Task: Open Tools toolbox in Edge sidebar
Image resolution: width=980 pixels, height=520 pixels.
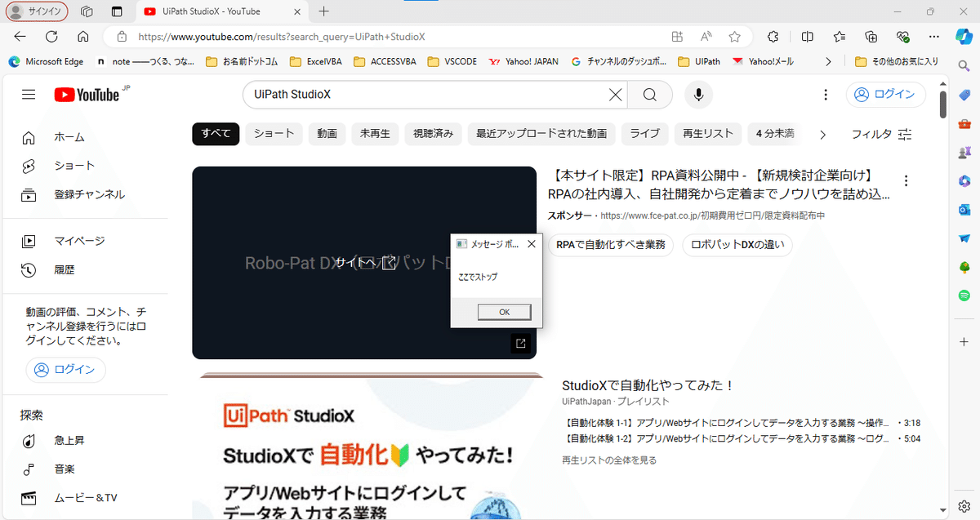Action: point(964,124)
